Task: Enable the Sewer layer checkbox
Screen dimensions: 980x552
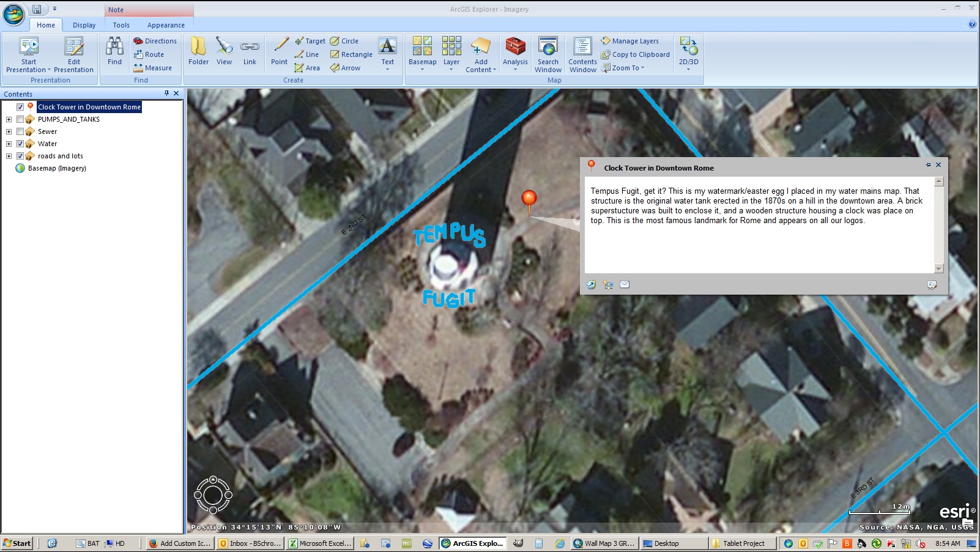Action: pyautogui.click(x=20, y=131)
